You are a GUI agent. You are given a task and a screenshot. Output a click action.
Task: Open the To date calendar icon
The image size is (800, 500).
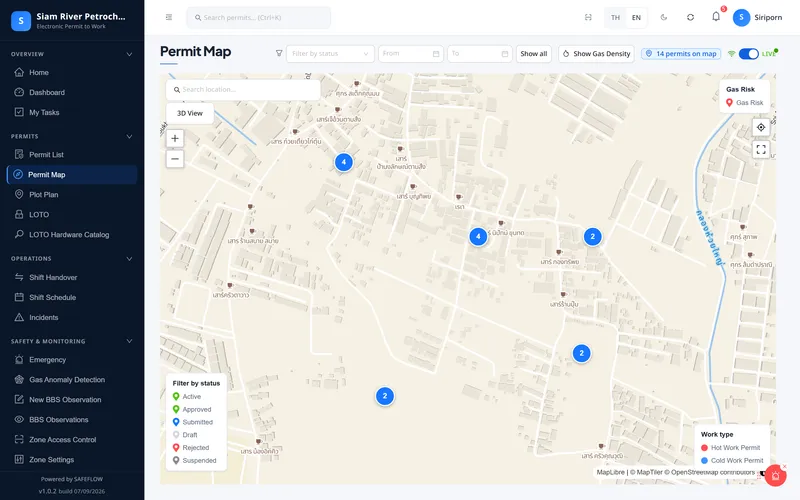(x=505, y=54)
